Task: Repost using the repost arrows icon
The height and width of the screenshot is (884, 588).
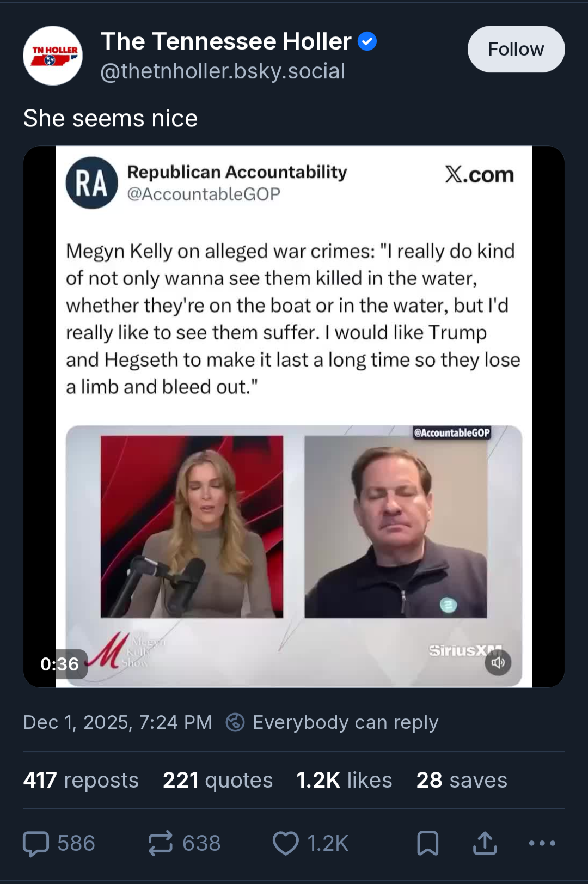Action: click(x=161, y=843)
